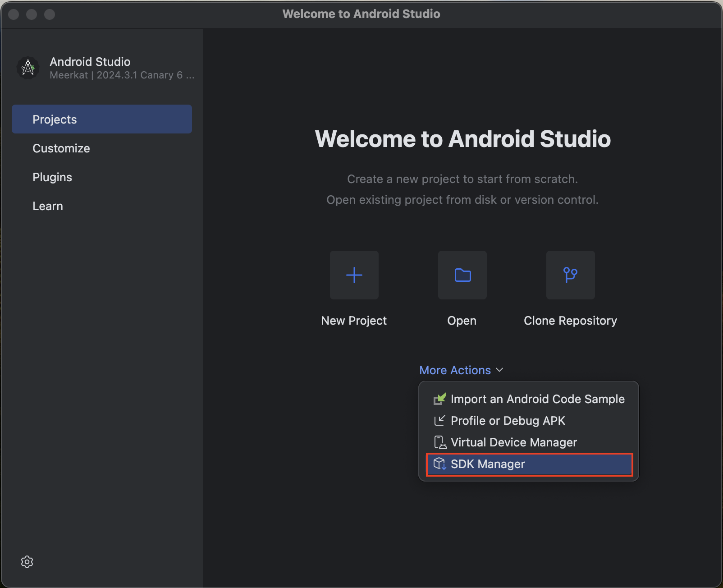Viewport: 723px width, 588px height.
Task: Switch to the Customize tab
Action: (102, 148)
